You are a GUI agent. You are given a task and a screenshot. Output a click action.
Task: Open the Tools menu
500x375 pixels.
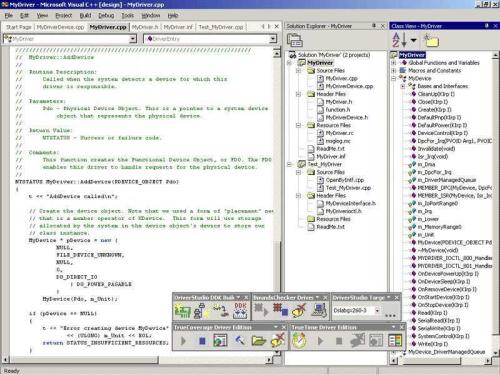(x=128, y=15)
